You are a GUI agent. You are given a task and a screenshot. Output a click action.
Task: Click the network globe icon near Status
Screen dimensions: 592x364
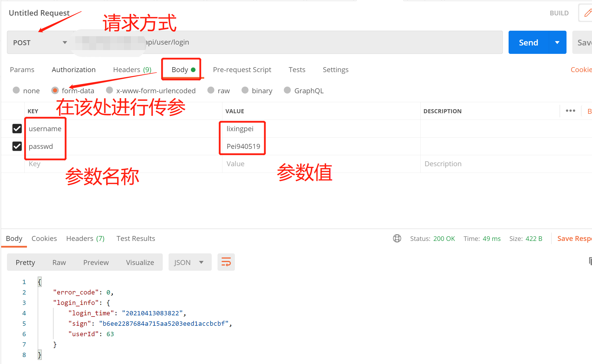[397, 238]
